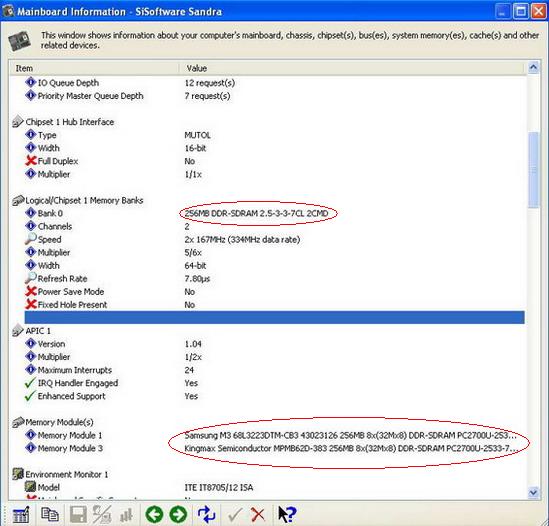Click the 1/1x Multiplier value

(193, 174)
